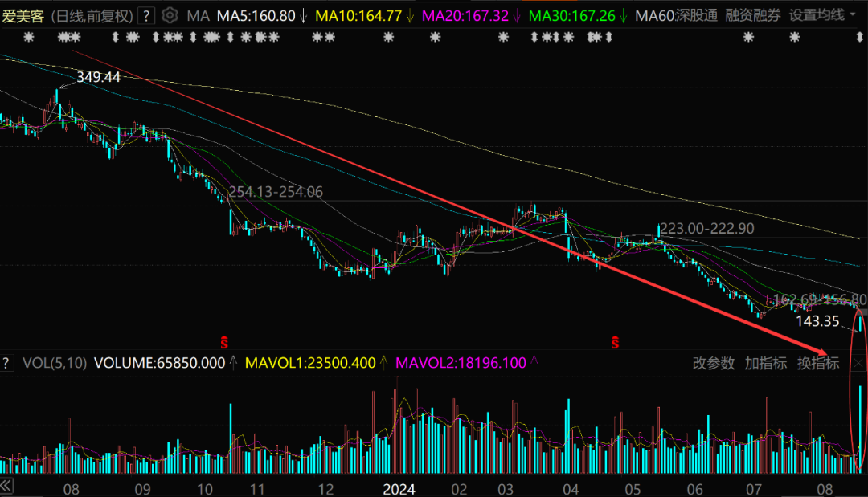The width and height of the screenshot is (868, 497).
Task: Click the question mark beside 前复权
Action: (x=146, y=16)
